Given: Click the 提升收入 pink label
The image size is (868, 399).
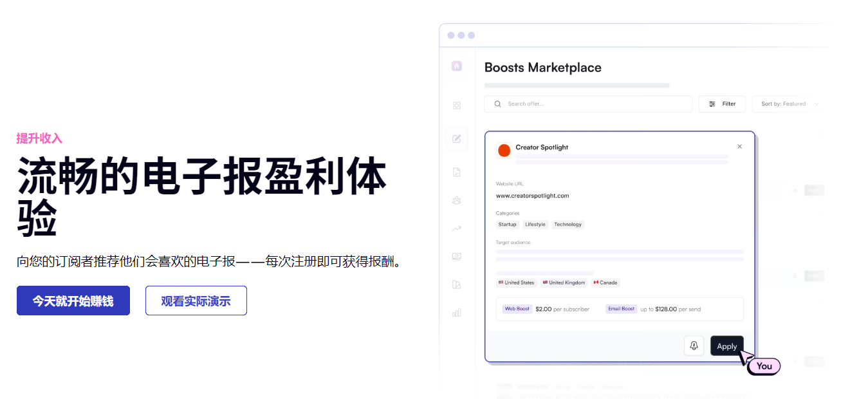Looking at the screenshot, I should 39,138.
